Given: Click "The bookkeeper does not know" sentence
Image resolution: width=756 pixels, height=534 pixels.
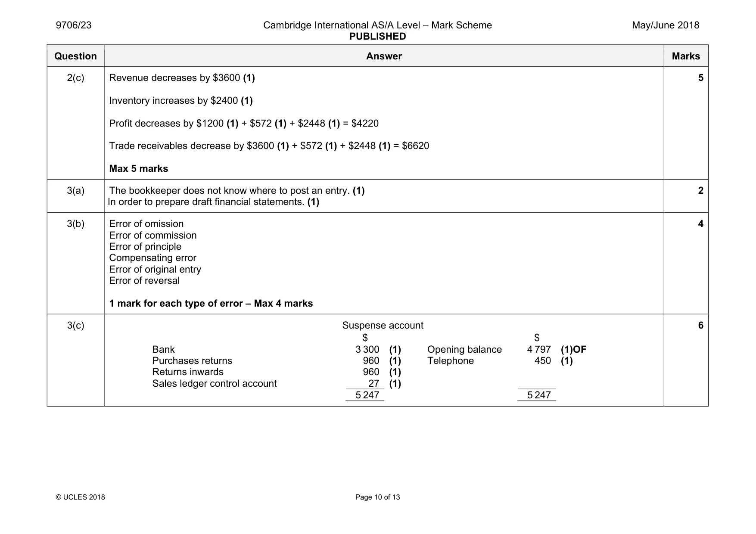Looking at the screenshot, I should point(237,191).
